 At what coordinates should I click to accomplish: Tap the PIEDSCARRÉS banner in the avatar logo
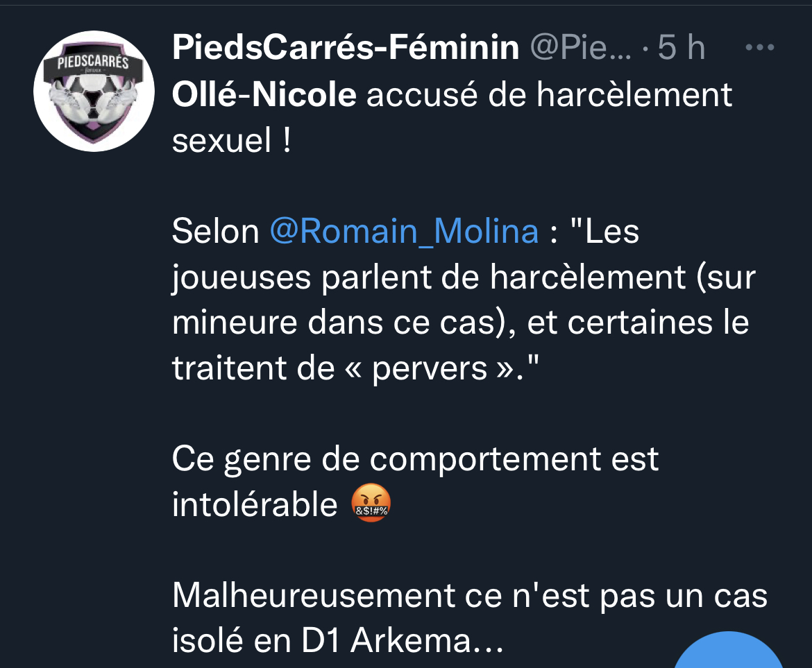[93, 63]
